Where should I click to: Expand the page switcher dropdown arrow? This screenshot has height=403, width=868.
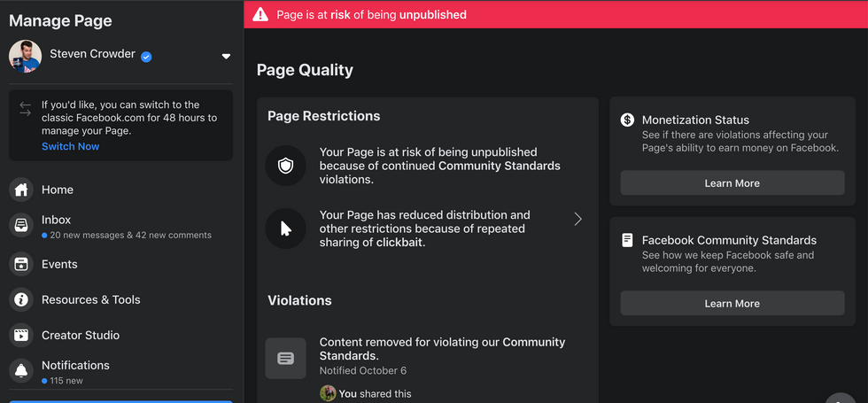coord(226,56)
